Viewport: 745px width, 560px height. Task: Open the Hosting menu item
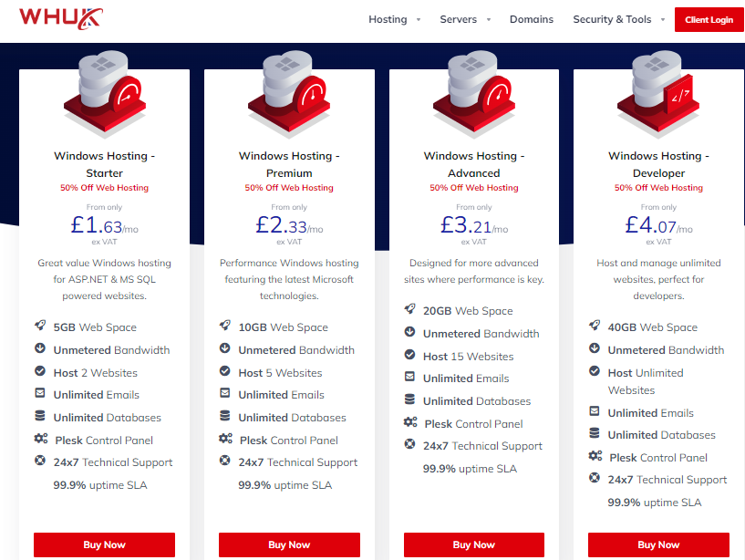point(388,19)
